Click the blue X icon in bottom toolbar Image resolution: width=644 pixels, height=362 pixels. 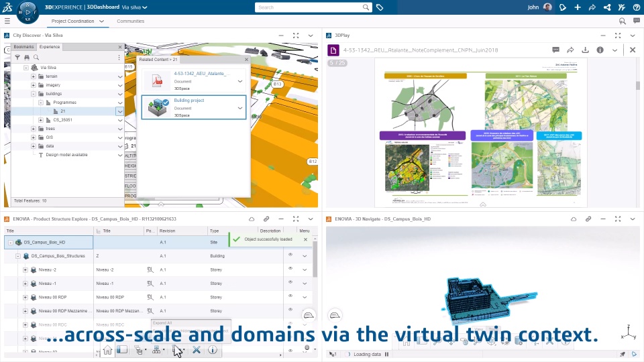(197, 350)
